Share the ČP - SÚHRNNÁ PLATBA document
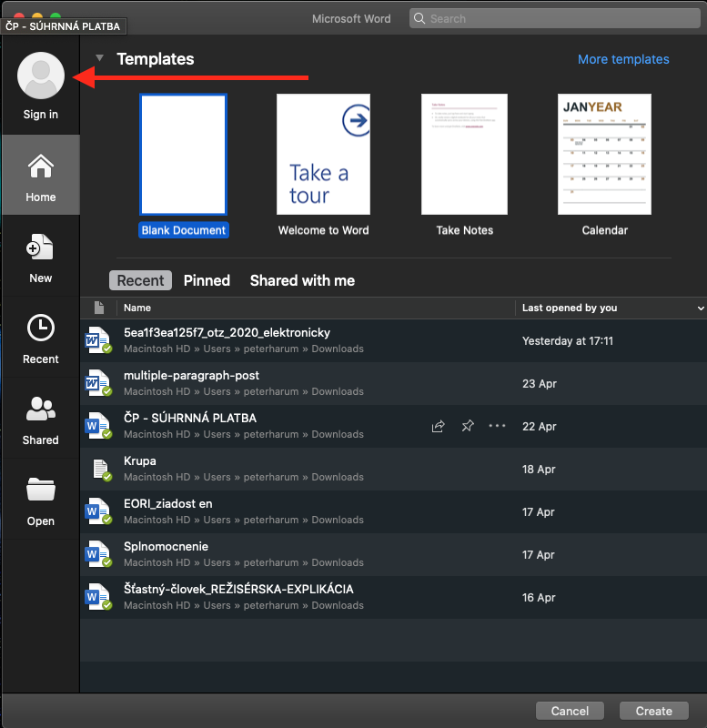The image size is (707, 728). click(438, 426)
